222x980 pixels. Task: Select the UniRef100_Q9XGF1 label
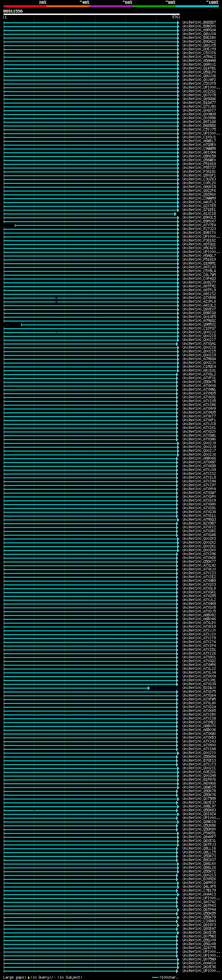click(199, 175)
